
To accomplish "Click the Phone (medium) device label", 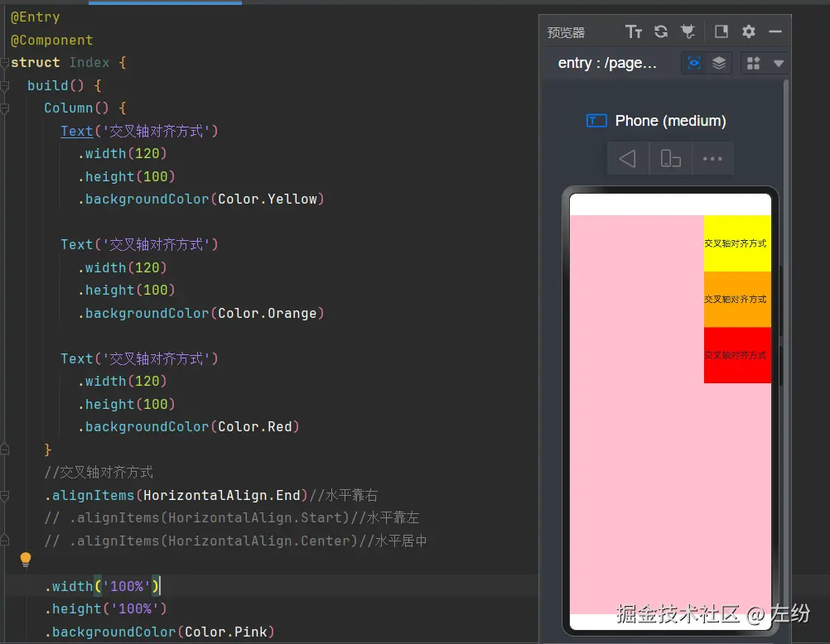I will pyautogui.click(x=670, y=121).
